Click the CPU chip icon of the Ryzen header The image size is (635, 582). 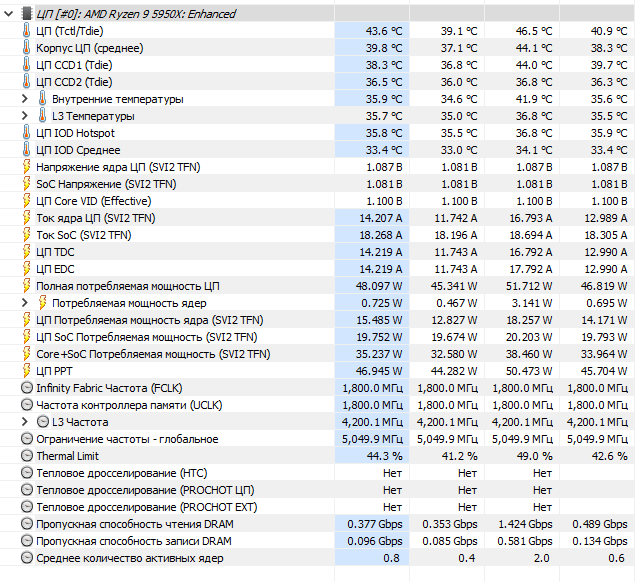[26, 14]
